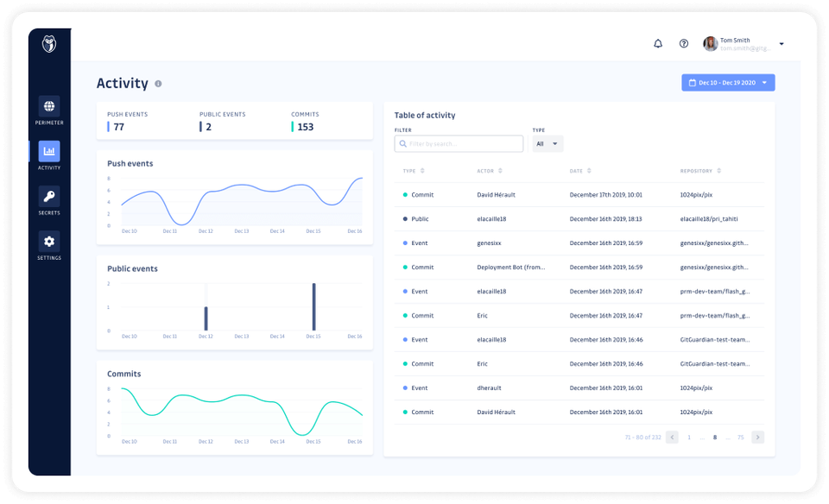Open Settings via the gear icon
The height and width of the screenshot is (504, 829).
pyautogui.click(x=49, y=243)
